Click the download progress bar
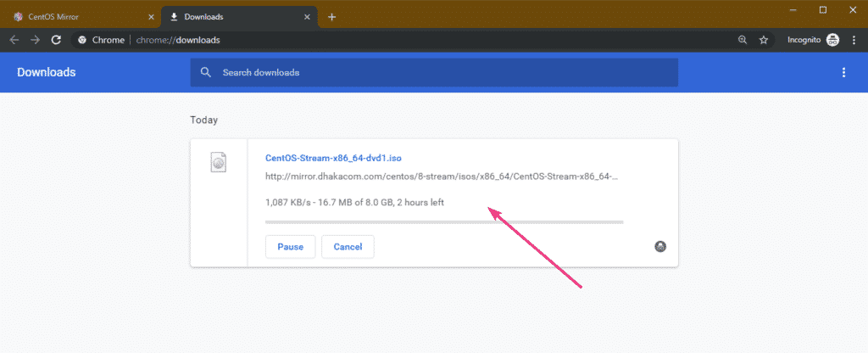Image resolution: width=868 pixels, height=353 pixels. point(444,221)
